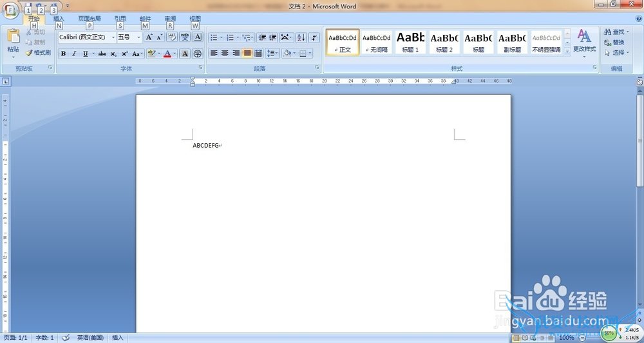644x343 pixels.
Task: Toggle distributed alignment button
Action: [258, 54]
